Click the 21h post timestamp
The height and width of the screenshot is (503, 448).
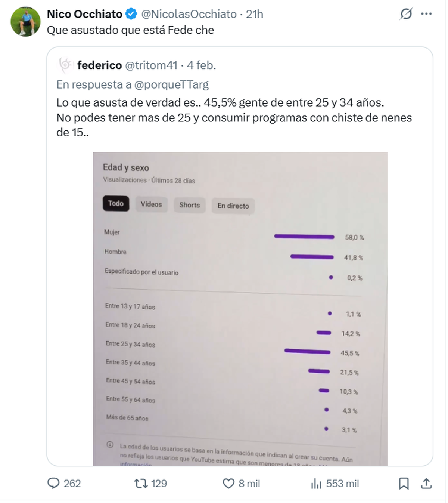[255, 14]
